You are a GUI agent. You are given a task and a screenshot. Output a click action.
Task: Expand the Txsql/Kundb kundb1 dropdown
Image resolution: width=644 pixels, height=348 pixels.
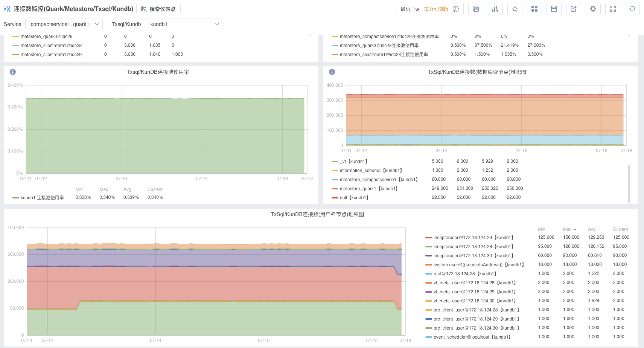(183, 24)
